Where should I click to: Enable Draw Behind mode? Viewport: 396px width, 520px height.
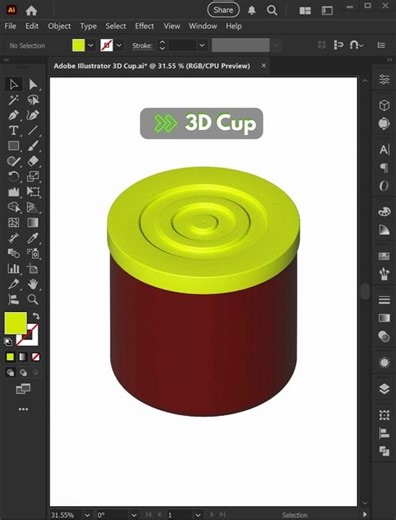click(23, 372)
